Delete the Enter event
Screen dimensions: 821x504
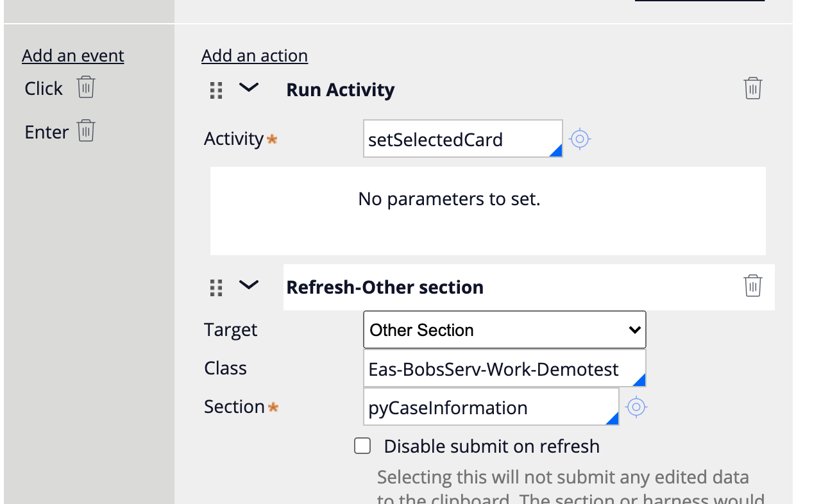87,131
